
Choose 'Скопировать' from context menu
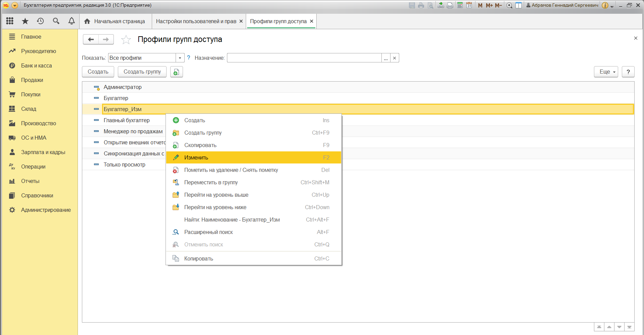pos(200,145)
